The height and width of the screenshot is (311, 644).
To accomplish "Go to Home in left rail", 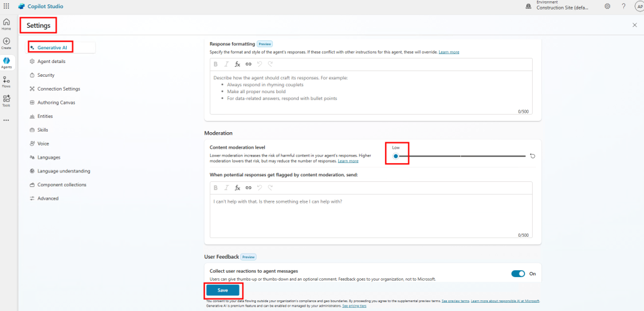I will [6, 24].
